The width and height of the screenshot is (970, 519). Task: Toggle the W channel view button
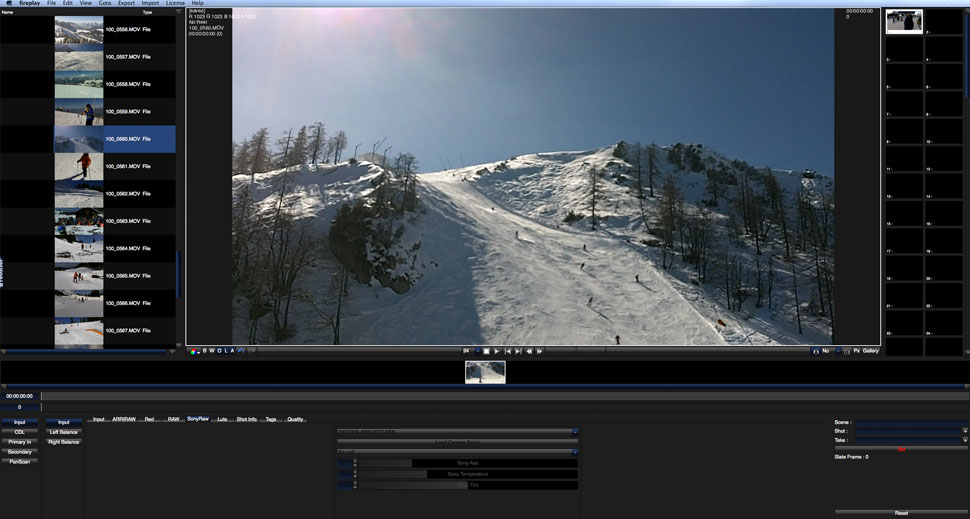(211, 351)
